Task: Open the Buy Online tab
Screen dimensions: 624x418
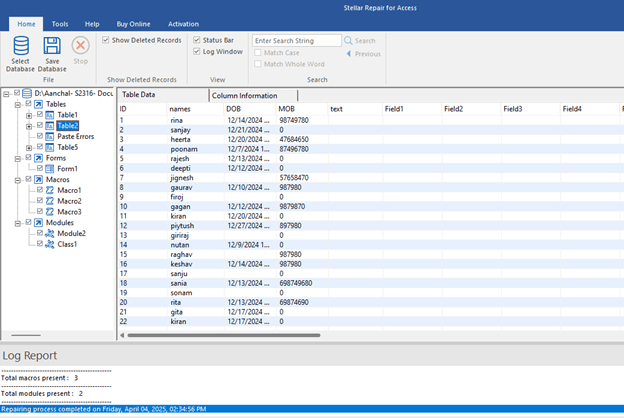Action: pyautogui.click(x=135, y=22)
